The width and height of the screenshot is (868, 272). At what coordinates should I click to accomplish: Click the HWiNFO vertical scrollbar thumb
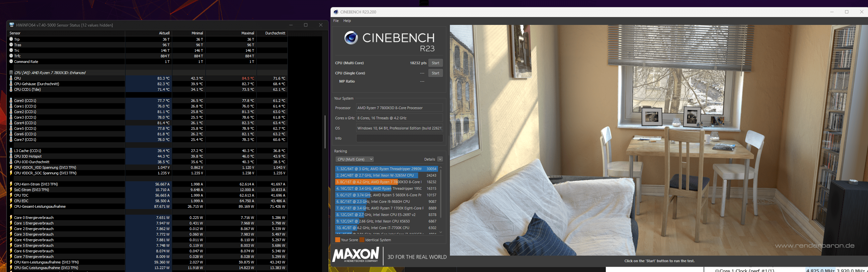click(x=325, y=131)
